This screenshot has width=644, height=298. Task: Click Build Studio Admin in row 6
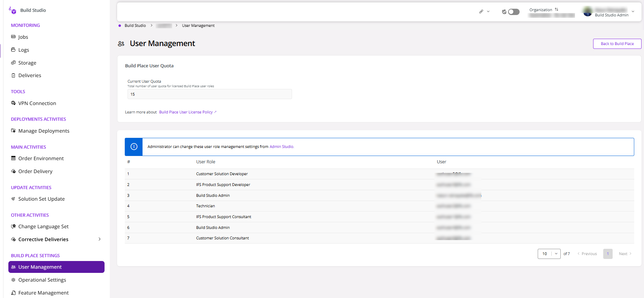[x=213, y=228]
